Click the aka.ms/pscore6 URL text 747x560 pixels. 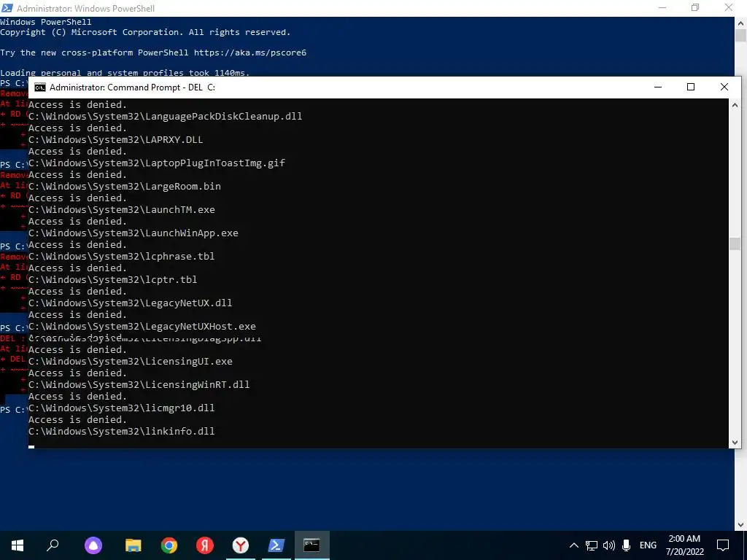[x=250, y=52]
